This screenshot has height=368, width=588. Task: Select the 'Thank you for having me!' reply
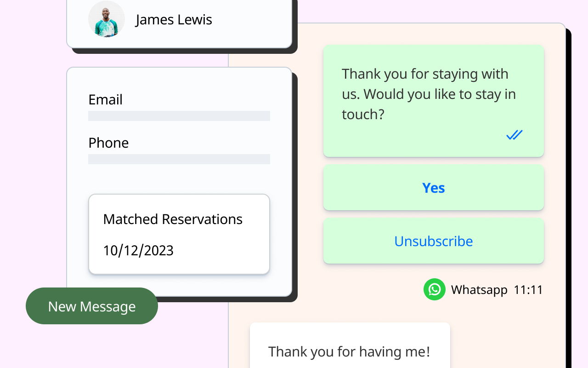click(349, 351)
